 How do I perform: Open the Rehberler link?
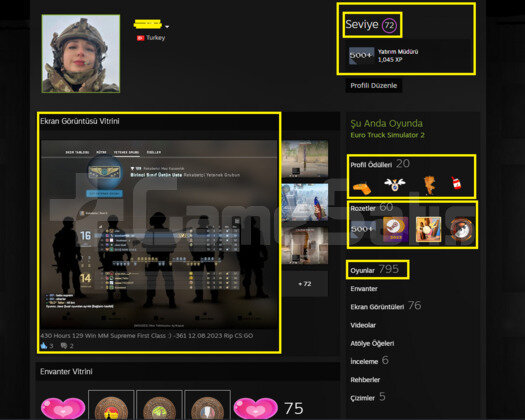[365, 380]
